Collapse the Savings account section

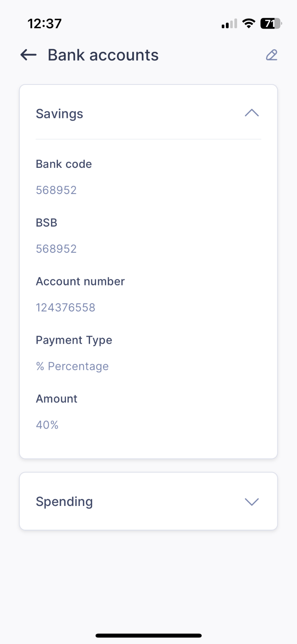pos(252,113)
